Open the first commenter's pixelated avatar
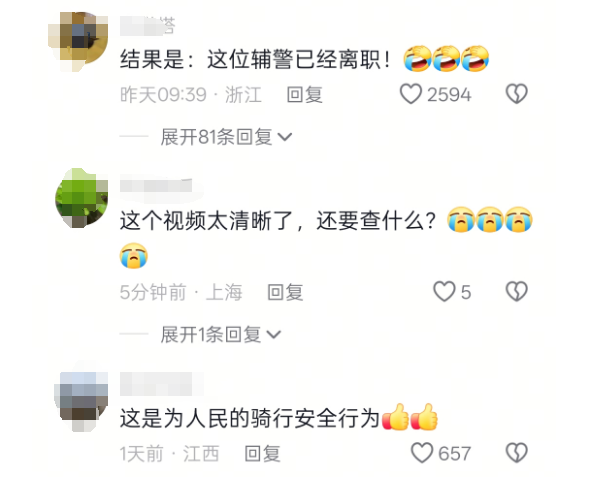The image size is (610, 477). click(x=78, y=42)
